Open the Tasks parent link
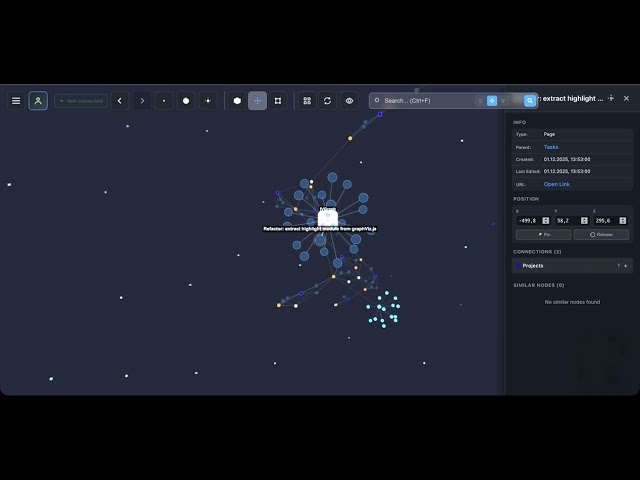The width and height of the screenshot is (640, 480). (x=551, y=147)
